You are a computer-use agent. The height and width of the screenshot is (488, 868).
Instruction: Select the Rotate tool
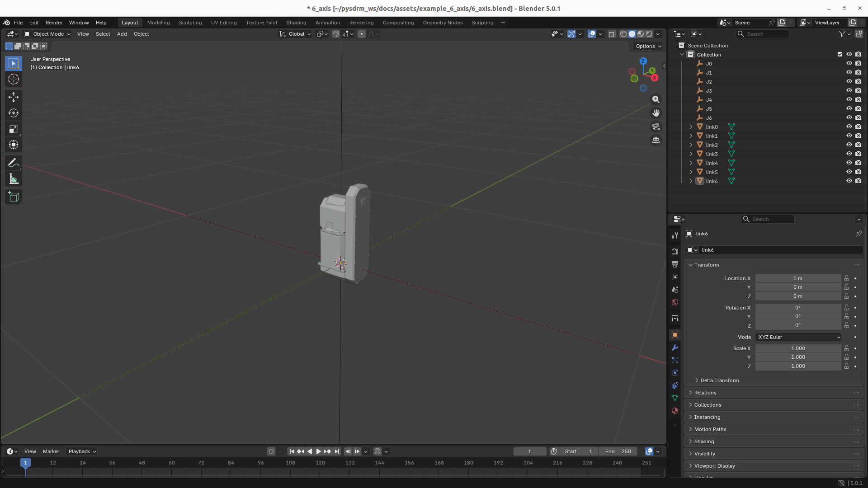click(x=14, y=113)
